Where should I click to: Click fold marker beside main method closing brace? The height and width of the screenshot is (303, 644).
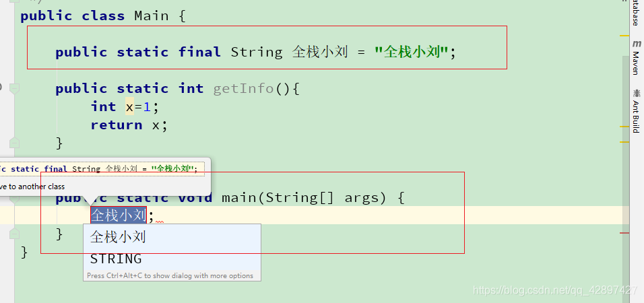(x=14, y=234)
